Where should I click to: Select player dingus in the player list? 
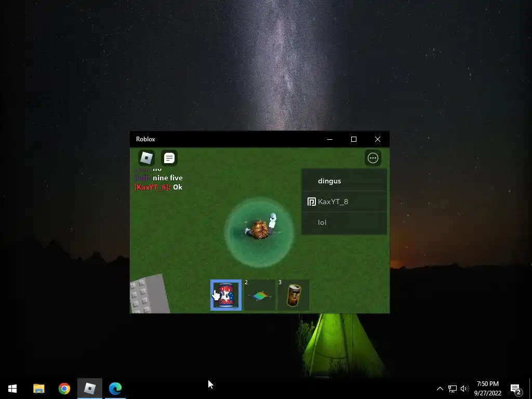[344, 181]
